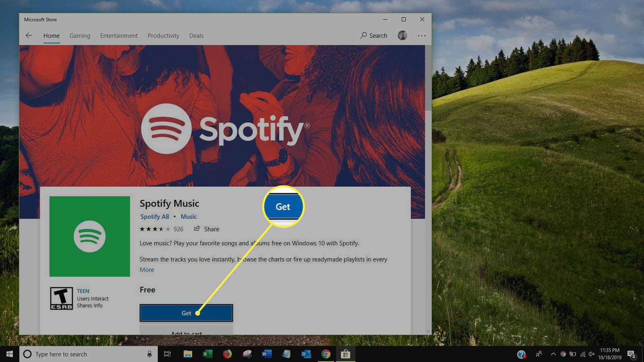The height and width of the screenshot is (362, 644).
Task: Open the Wi-Fi network tray icon
Action: click(x=582, y=354)
